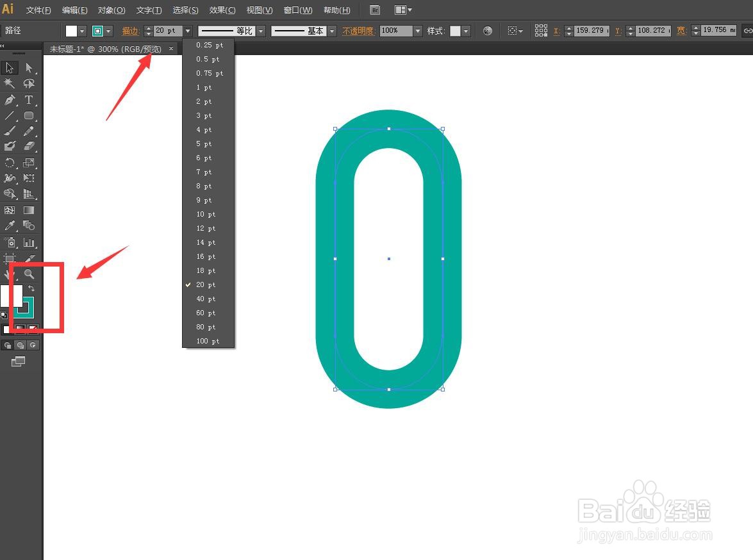Click the Recolor Artwork color wheel icon
This screenshot has width=753, height=560.
[488, 31]
